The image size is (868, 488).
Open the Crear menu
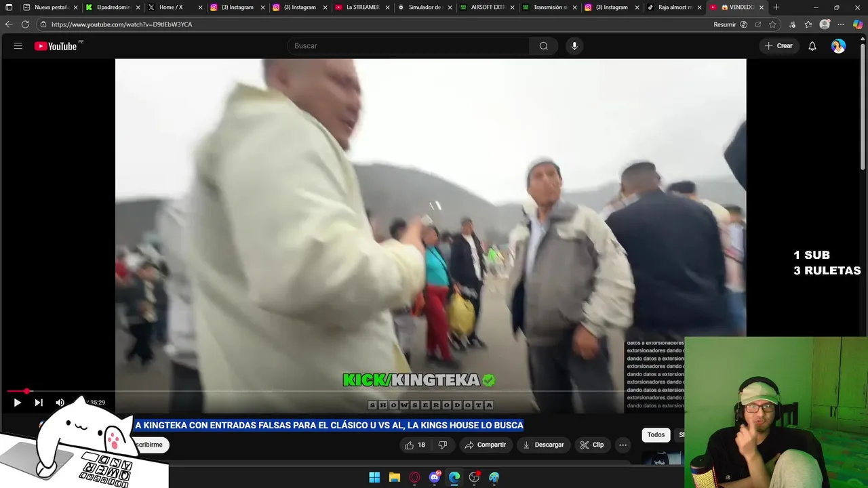(x=778, y=46)
